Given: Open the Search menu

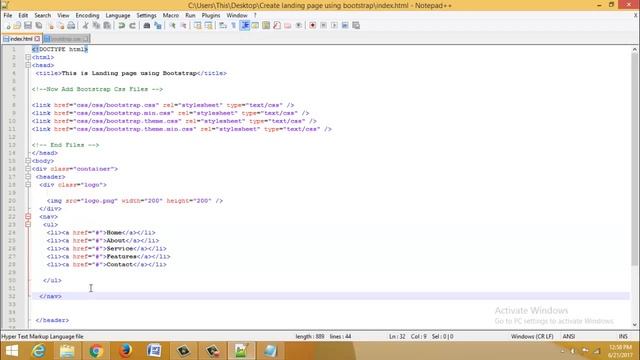Looking at the screenshot, I should pos(42,15).
